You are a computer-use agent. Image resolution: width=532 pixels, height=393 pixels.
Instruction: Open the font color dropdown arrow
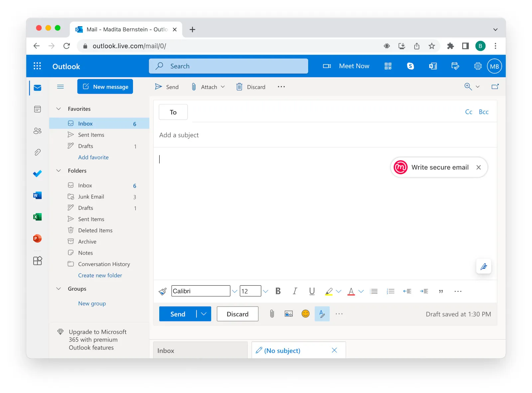click(361, 291)
